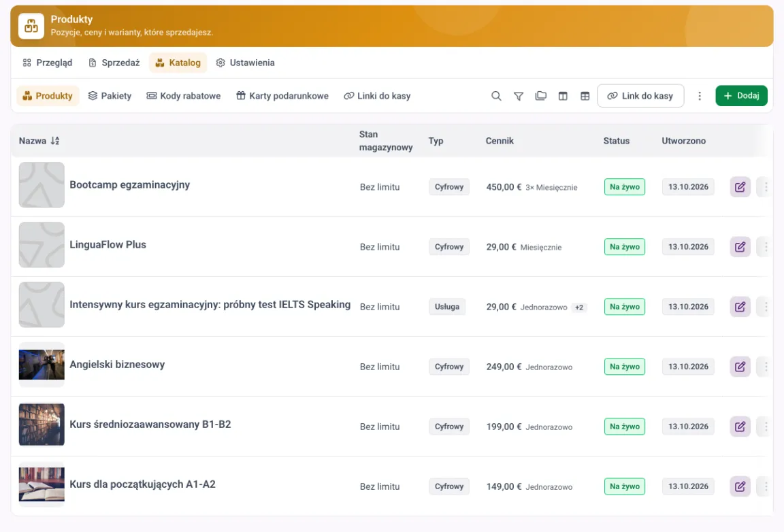784x532 pixels.
Task: Open the Bootcamp egzaminacyjny product name
Action: click(129, 185)
